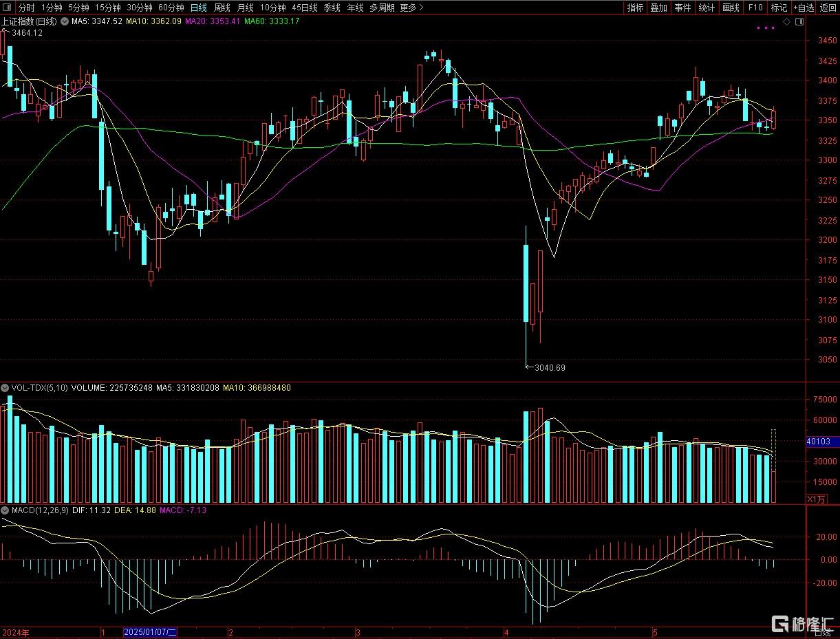Image resolution: width=840 pixels, height=639 pixels.
Task: Click the MA10: 3362.09 label
Action: point(153,21)
